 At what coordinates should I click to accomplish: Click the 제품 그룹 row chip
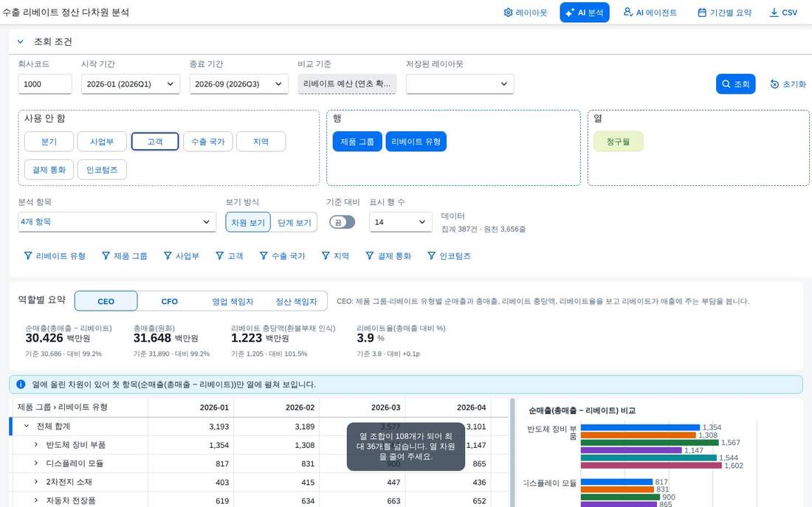point(357,142)
